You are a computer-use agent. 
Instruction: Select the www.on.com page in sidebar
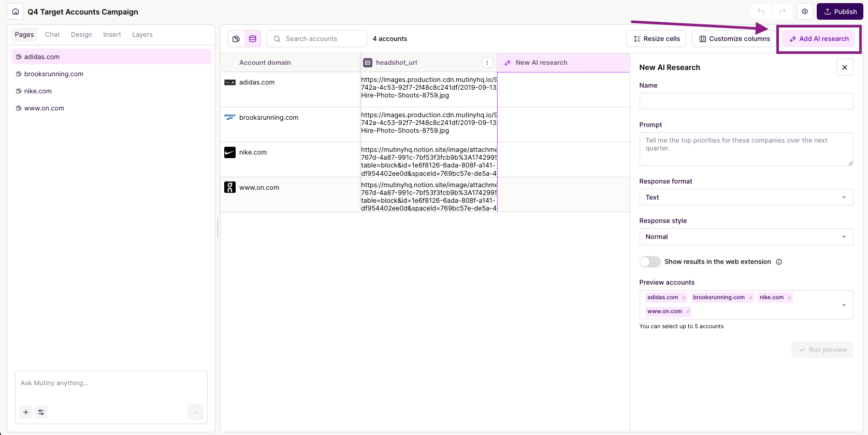click(x=111, y=108)
